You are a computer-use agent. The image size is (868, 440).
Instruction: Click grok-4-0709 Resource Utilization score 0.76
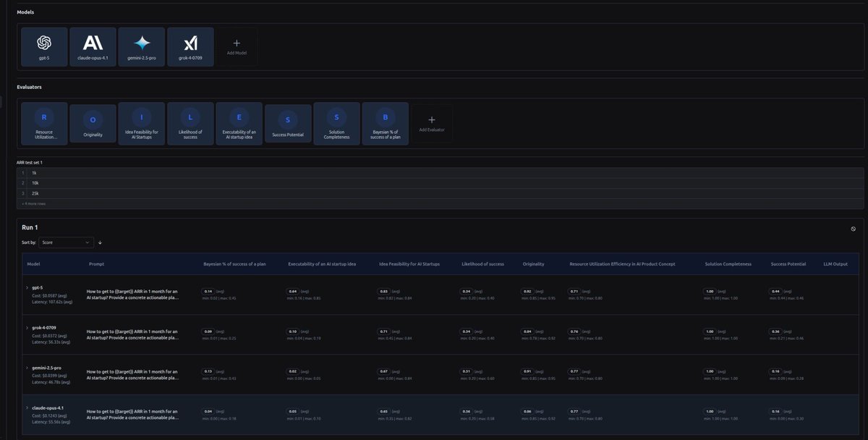pyautogui.click(x=574, y=331)
